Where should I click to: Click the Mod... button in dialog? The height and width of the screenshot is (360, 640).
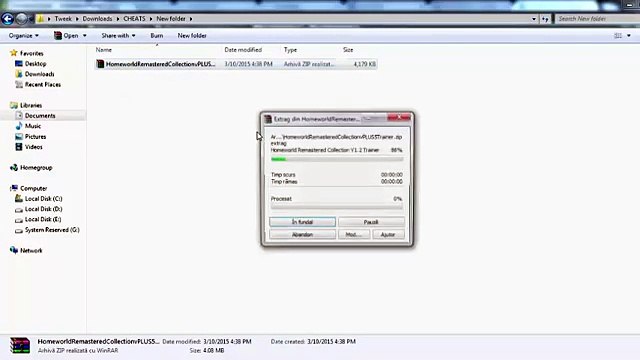(x=354, y=235)
